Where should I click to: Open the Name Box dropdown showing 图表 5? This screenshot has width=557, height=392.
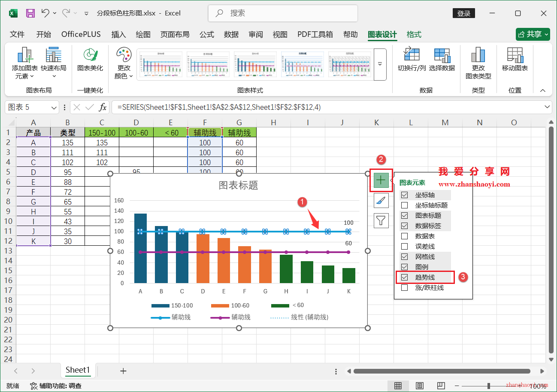53,107
